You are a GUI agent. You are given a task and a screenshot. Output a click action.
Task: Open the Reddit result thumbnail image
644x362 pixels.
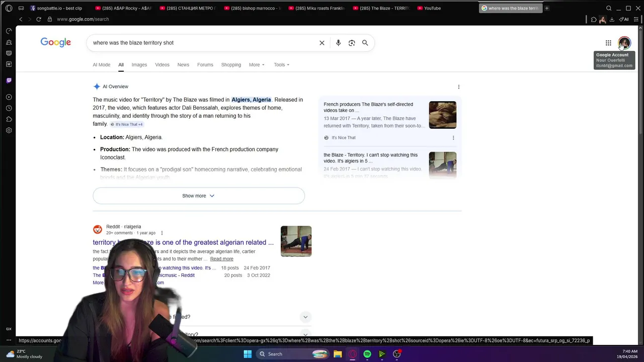(x=296, y=241)
